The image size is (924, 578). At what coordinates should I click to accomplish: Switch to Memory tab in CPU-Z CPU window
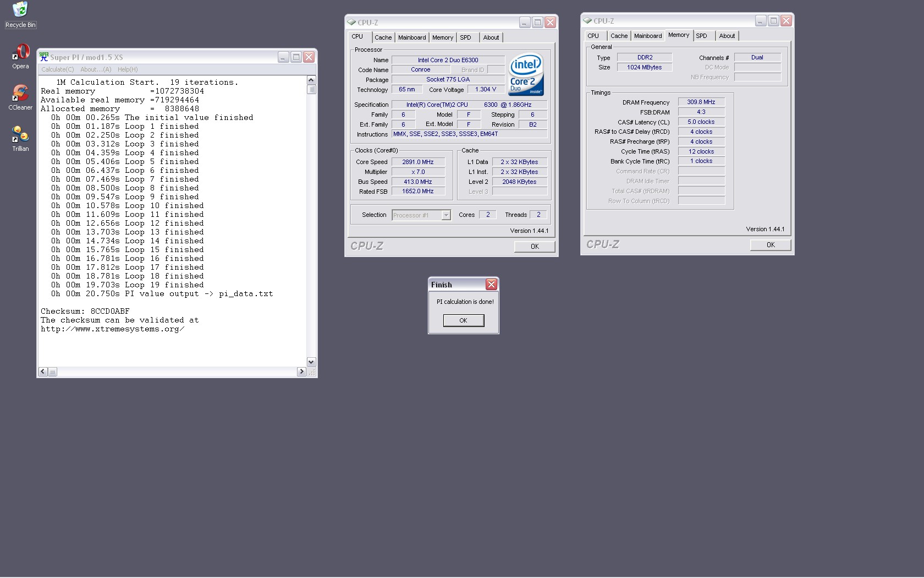pyautogui.click(x=443, y=37)
